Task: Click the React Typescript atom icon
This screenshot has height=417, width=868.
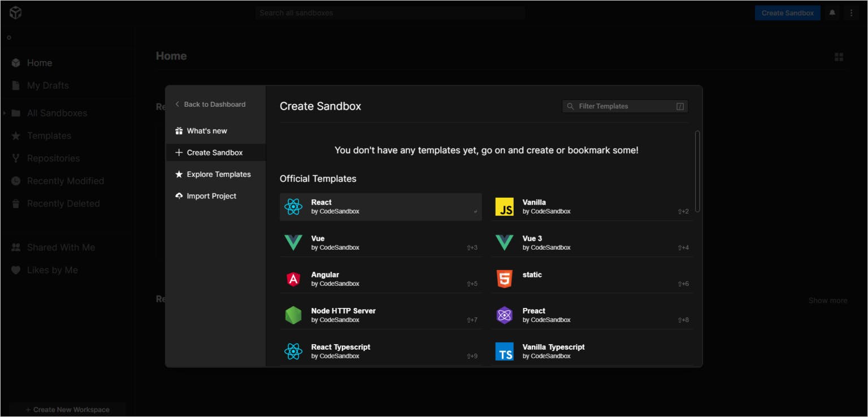Action: click(x=293, y=351)
